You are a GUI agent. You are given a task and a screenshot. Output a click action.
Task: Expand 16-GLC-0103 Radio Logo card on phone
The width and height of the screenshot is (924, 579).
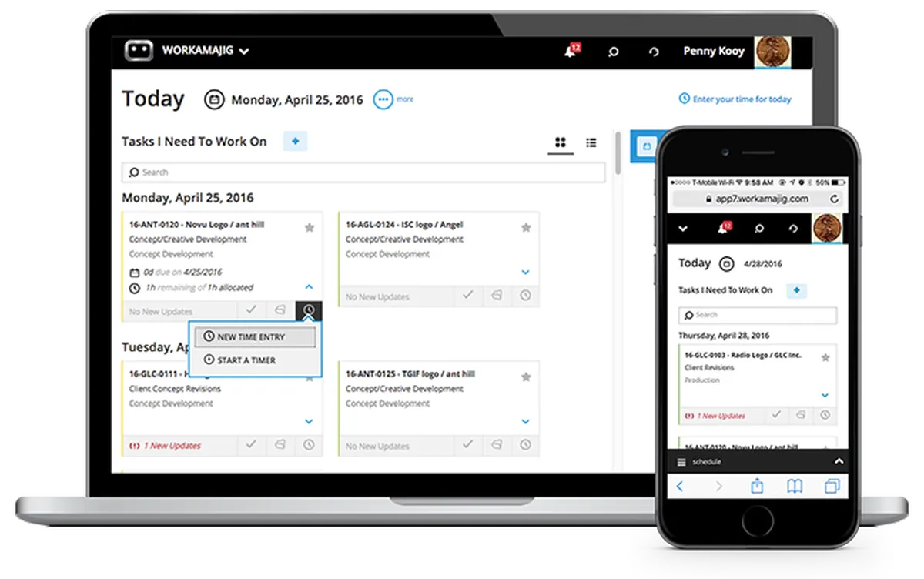[825, 395]
